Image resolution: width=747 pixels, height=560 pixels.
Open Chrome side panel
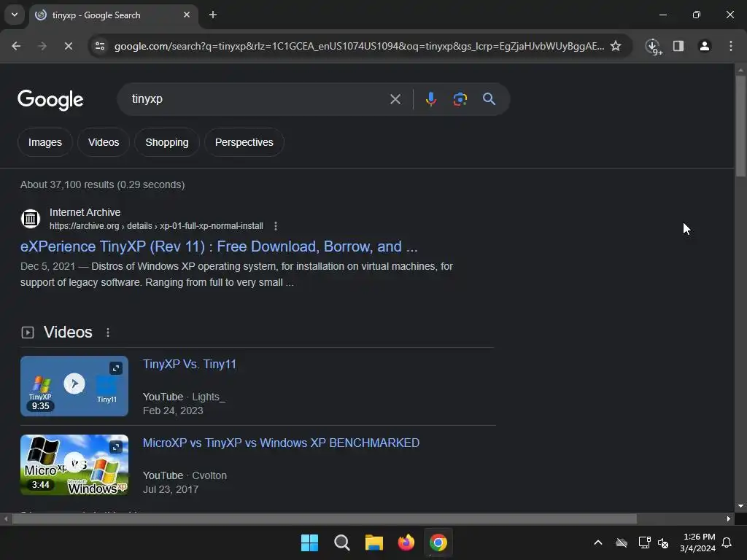[678, 46]
